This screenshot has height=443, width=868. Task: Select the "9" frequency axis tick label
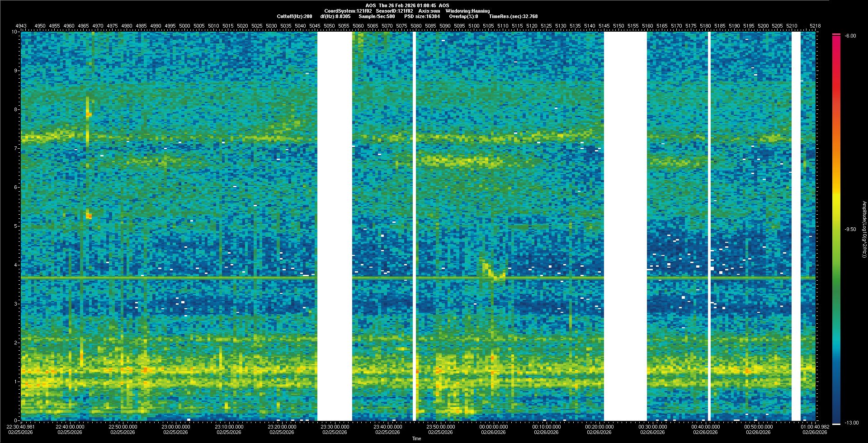[x=16, y=71]
